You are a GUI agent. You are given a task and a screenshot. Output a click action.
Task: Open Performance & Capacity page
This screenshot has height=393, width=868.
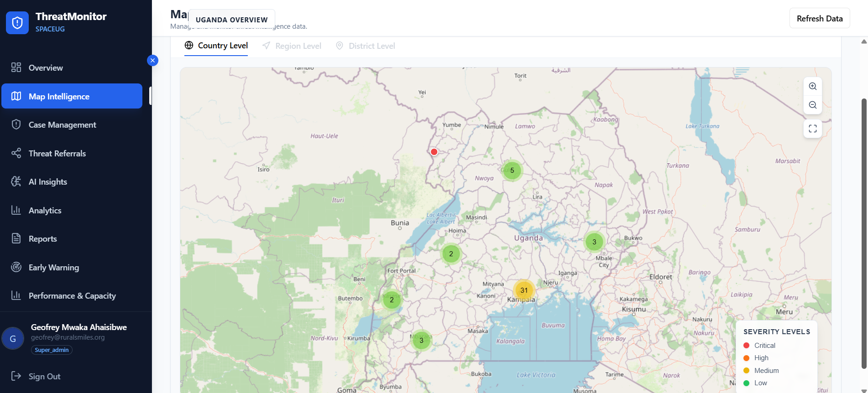(72, 296)
